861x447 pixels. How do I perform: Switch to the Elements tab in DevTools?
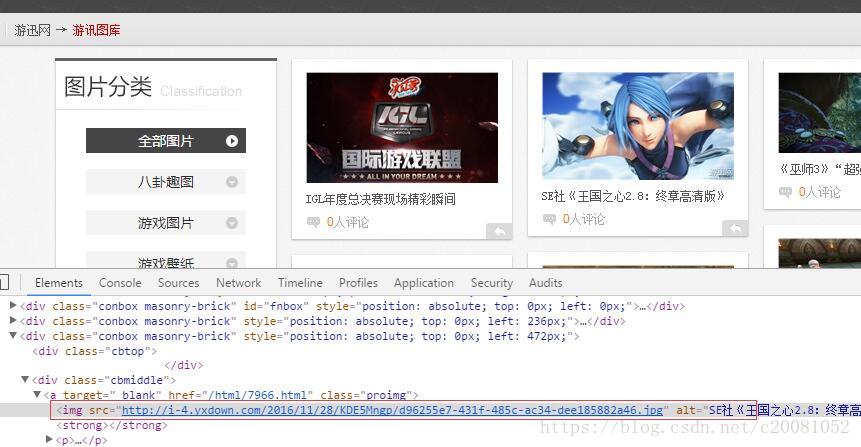click(59, 283)
